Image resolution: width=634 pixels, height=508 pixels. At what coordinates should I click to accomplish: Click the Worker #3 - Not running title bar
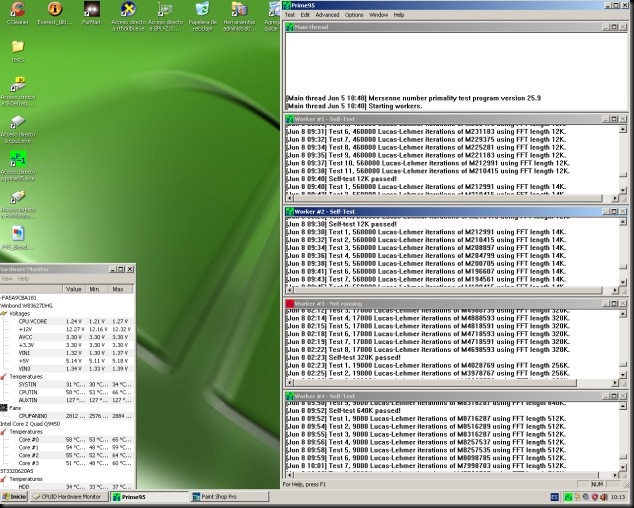pyautogui.click(x=456, y=304)
